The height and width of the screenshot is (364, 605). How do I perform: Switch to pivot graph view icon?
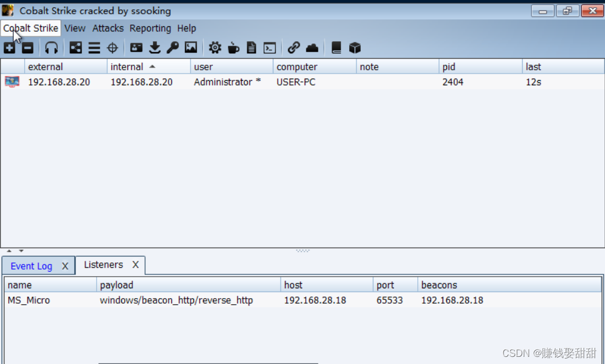76,48
